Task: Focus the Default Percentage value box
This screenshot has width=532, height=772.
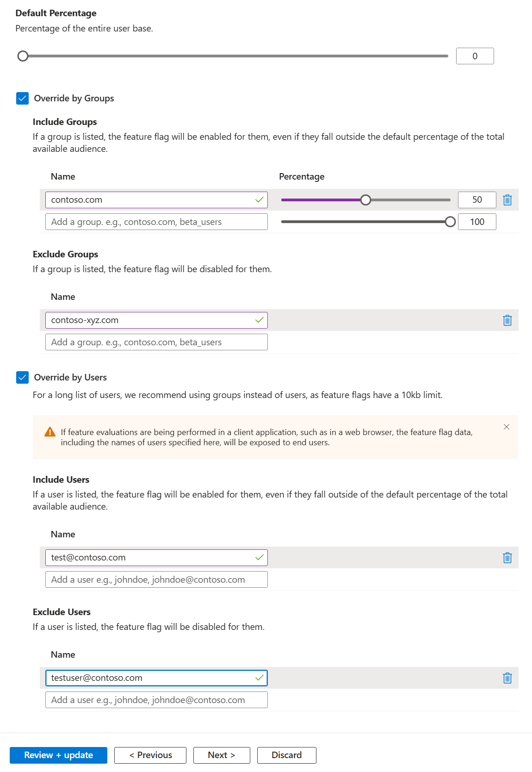Action: pyautogui.click(x=475, y=56)
